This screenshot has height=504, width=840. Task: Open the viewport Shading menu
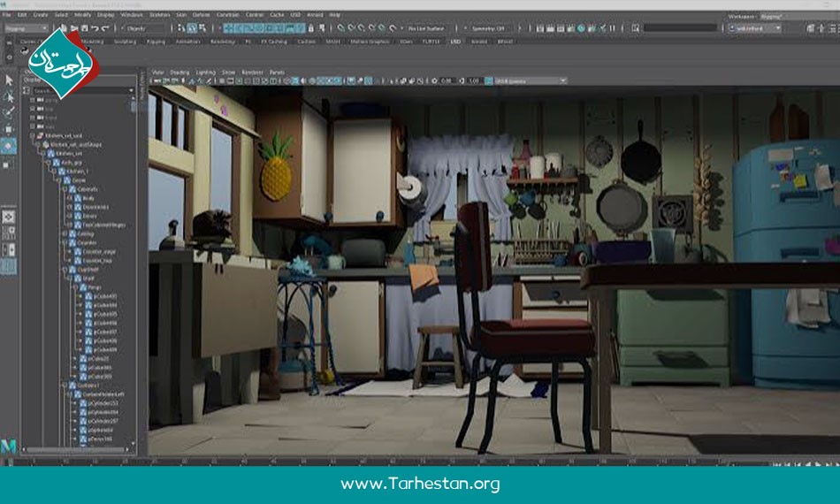pyautogui.click(x=179, y=72)
